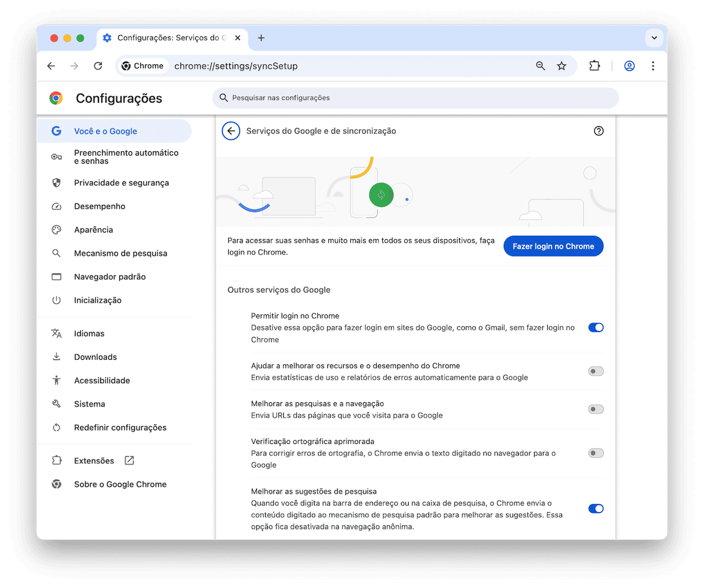Click the shield icon for privacy
This screenshot has width=704, height=588.
pyautogui.click(x=56, y=182)
